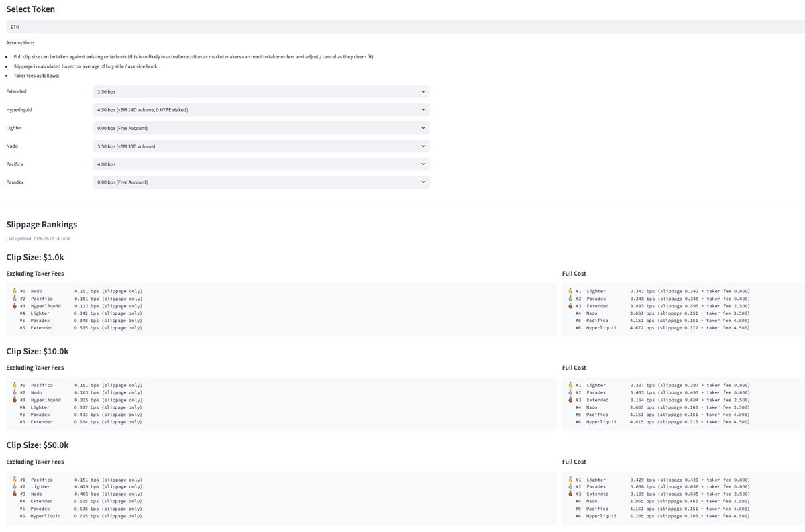Image resolution: width=805 pixels, height=532 pixels.
Task: Click silver medal beside Pacifica in $1.0k Excluding Fees
Action: (14, 299)
